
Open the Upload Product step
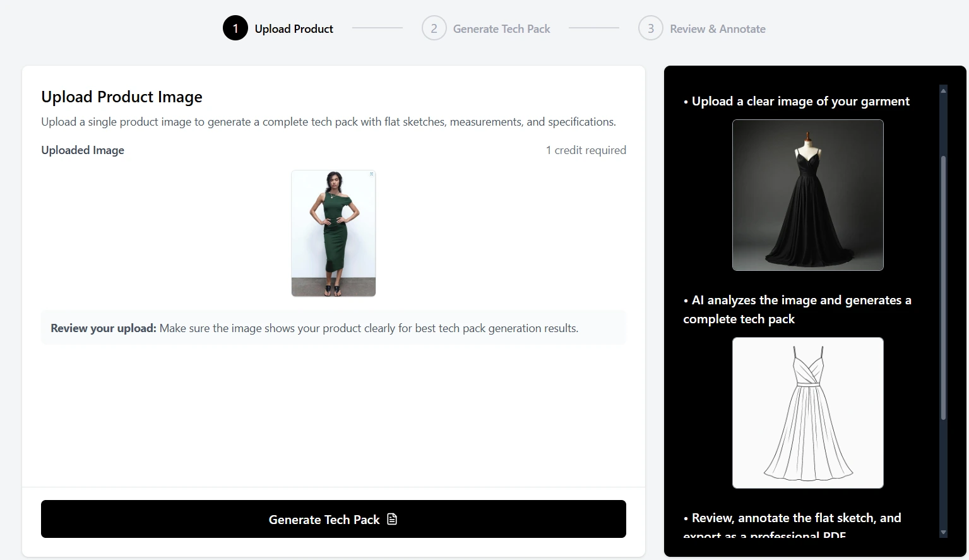point(294,29)
